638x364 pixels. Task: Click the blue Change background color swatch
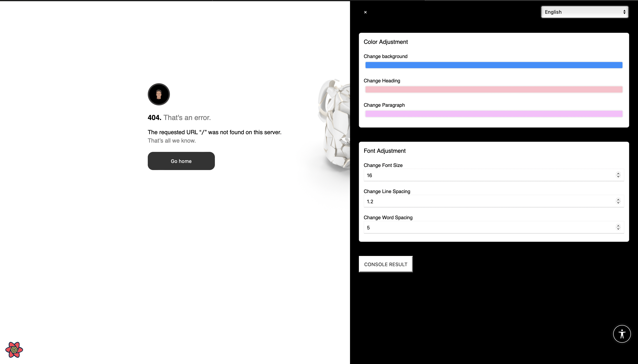pos(494,65)
